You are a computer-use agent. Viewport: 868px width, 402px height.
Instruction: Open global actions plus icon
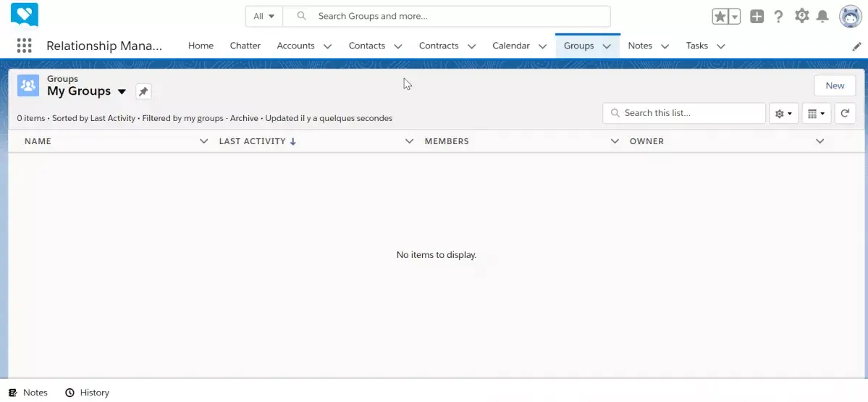click(757, 17)
